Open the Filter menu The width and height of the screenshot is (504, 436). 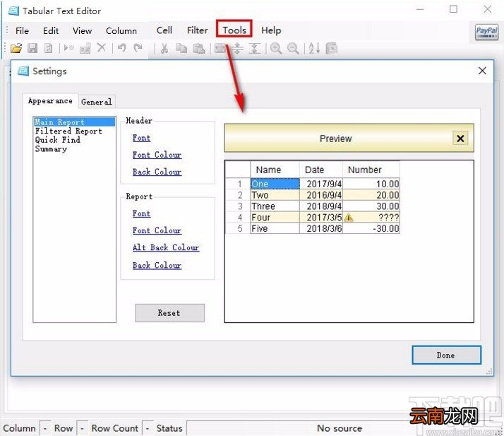pos(198,30)
